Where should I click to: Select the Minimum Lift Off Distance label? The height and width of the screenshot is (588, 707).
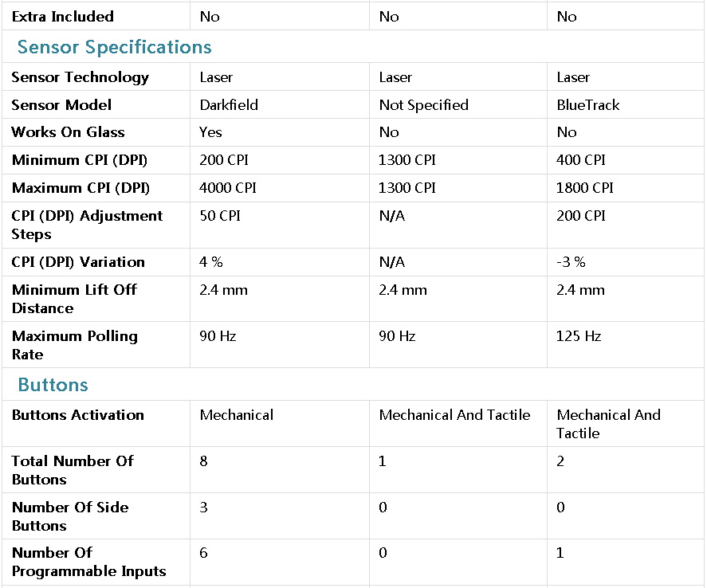click(x=74, y=299)
